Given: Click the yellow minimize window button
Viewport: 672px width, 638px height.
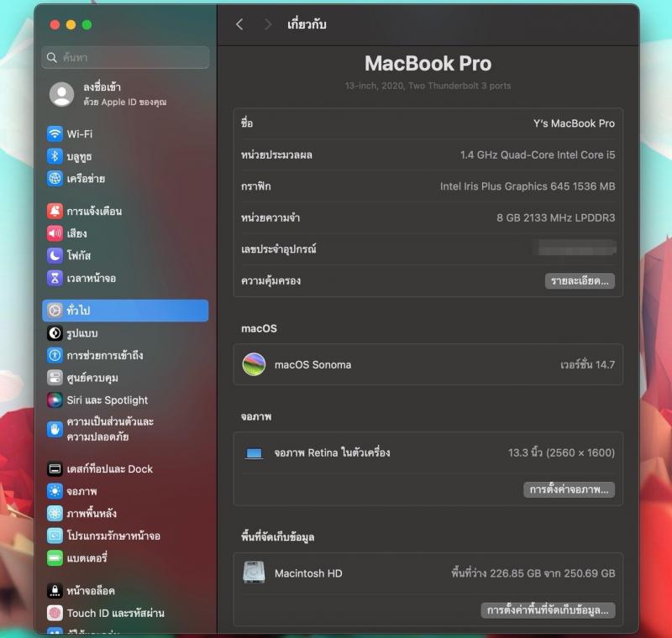Looking at the screenshot, I should coord(71,25).
